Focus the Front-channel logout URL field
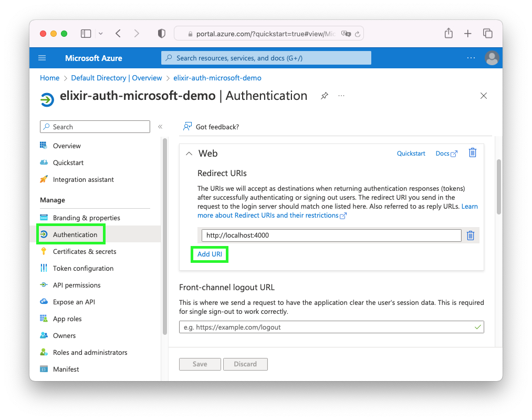The width and height of the screenshot is (532, 420). [331, 327]
